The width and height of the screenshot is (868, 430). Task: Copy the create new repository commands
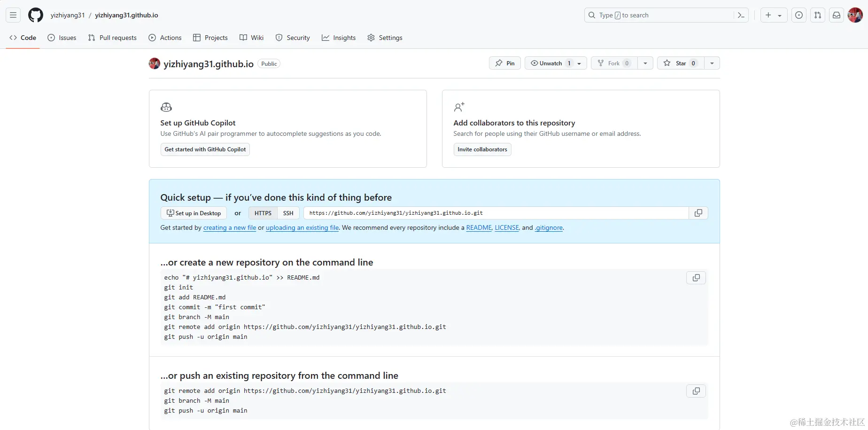pyautogui.click(x=696, y=278)
